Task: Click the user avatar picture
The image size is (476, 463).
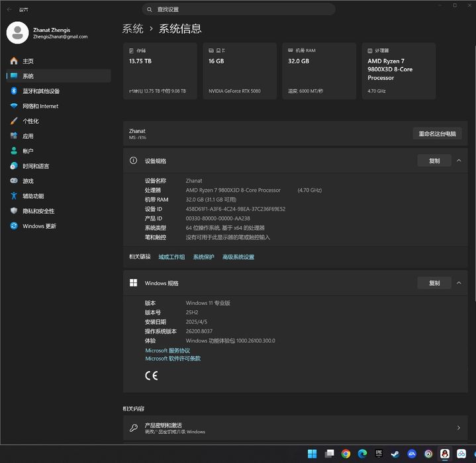Action: click(x=18, y=33)
